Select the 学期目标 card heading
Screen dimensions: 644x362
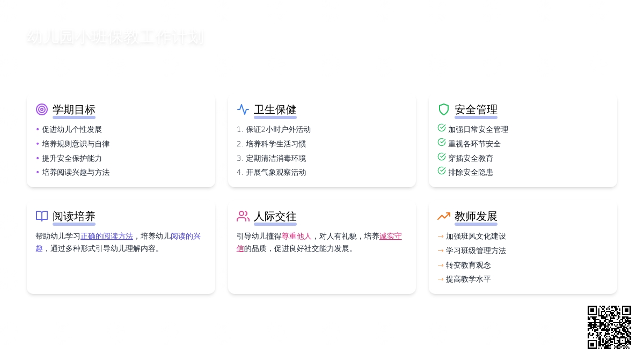[74, 110]
